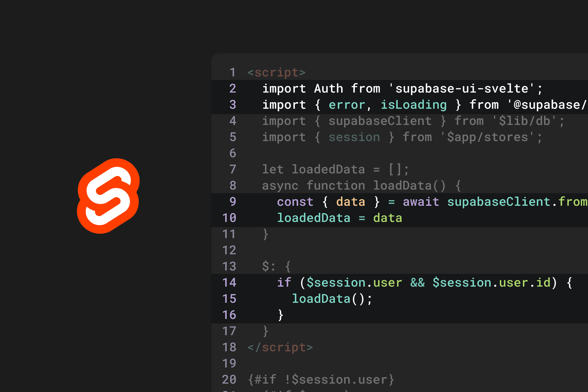Click the closing /script tag
This screenshot has height=392, width=588.
tap(280, 347)
